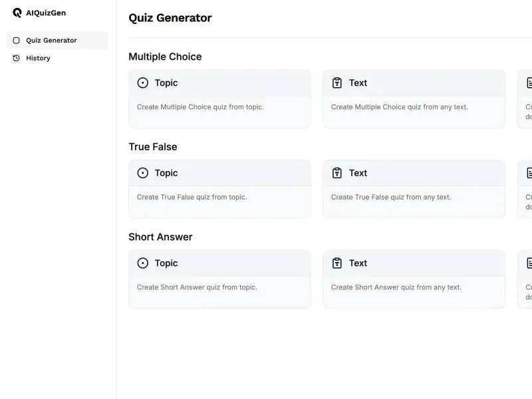Click the Text clipboard icon under Multiple Choice
Image resolution: width=532 pixels, height=399 pixels.
337,82
